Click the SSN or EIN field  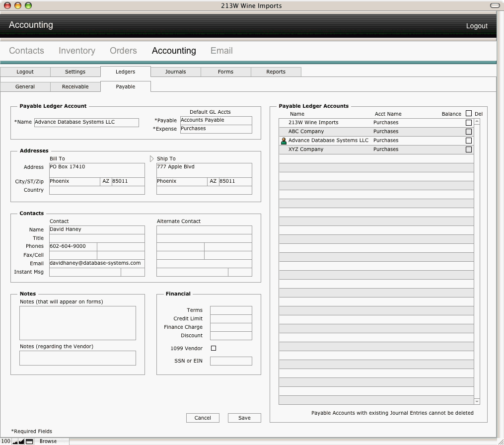pos(231,361)
